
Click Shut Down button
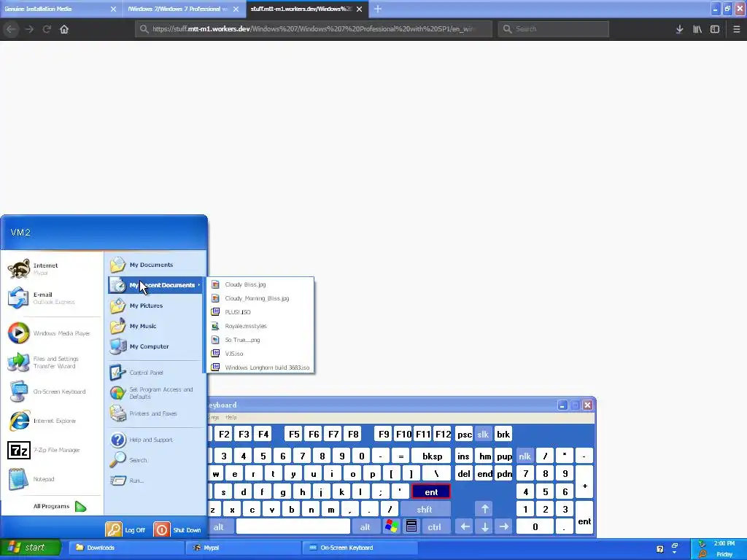(178, 529)
